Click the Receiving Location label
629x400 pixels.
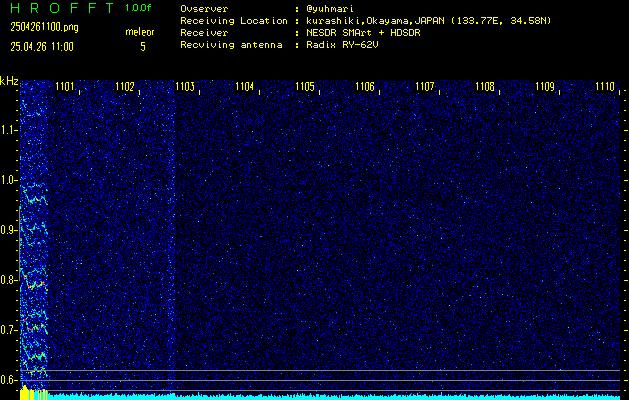click(x=234, y=21)
